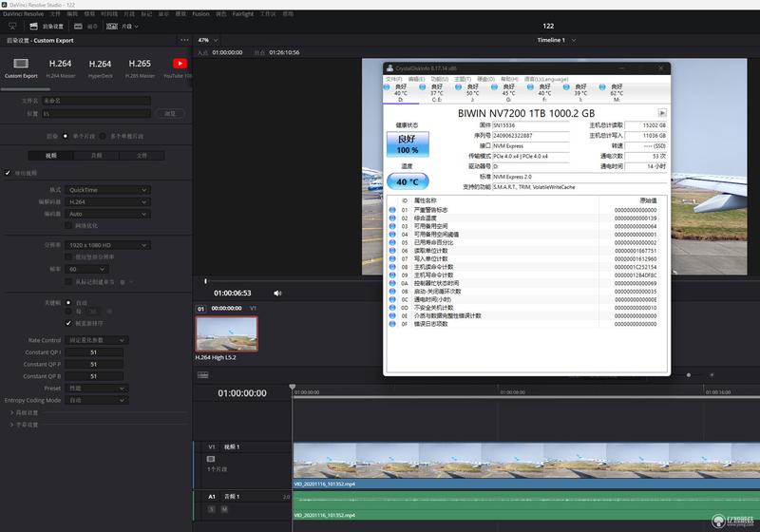Click the 40 °C temperature button
This screenshot has height=532, width=760.
click(x=408, y=181)
